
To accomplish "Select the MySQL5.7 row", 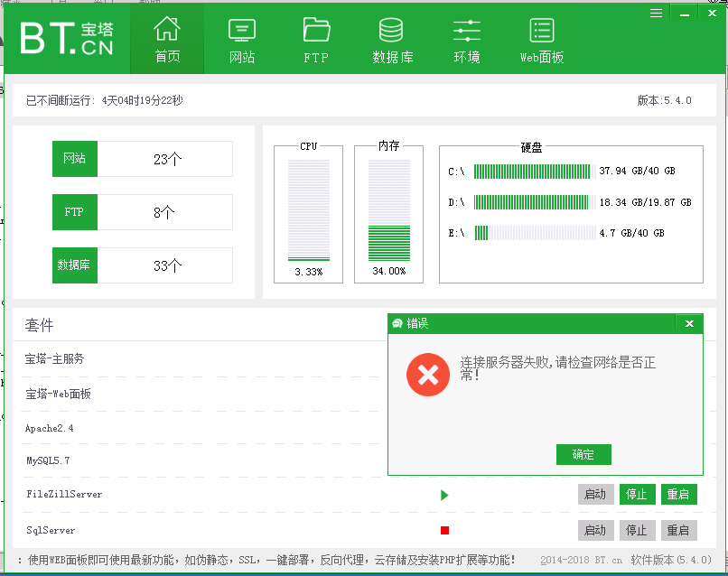I will click(x=48, y=461).
